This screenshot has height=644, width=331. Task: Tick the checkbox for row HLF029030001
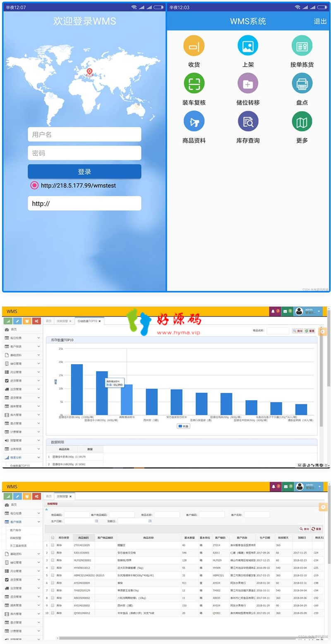(53, 560)
